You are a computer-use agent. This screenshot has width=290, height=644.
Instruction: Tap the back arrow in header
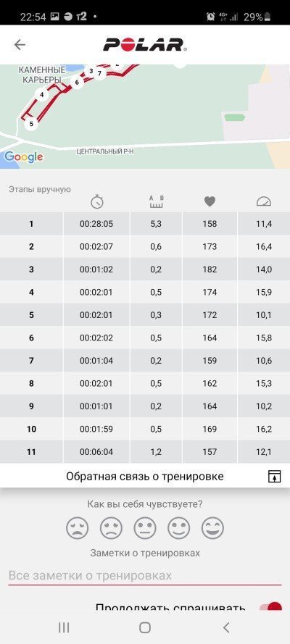pos(20,44)
